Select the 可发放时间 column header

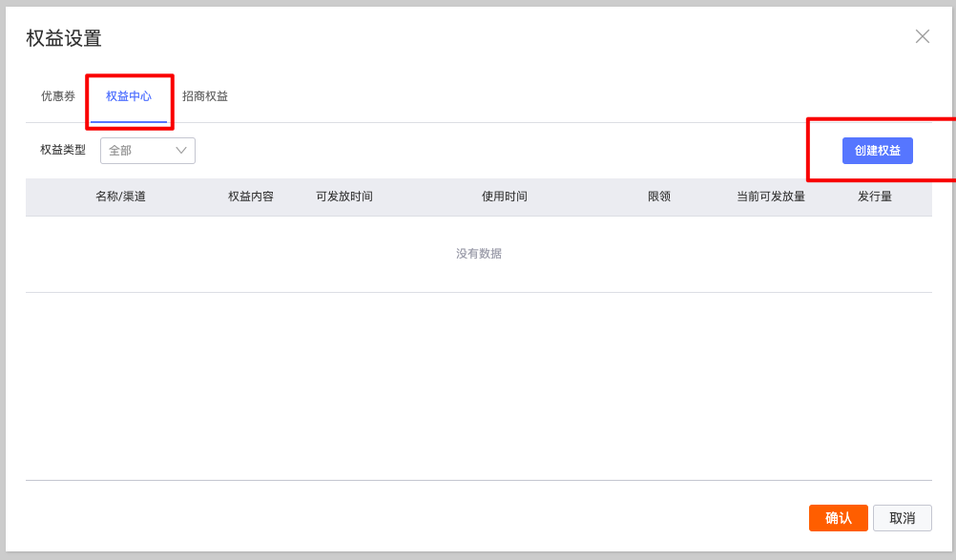344,197
